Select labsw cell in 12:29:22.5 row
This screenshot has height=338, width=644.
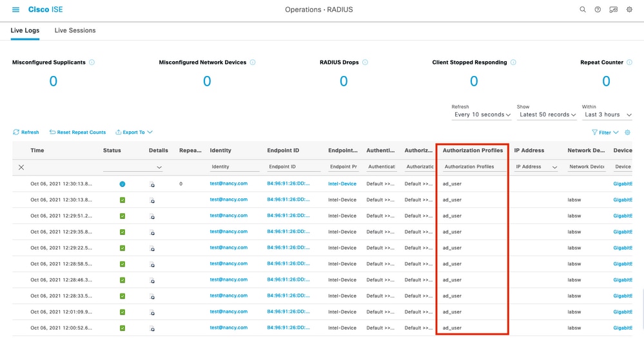574,248
